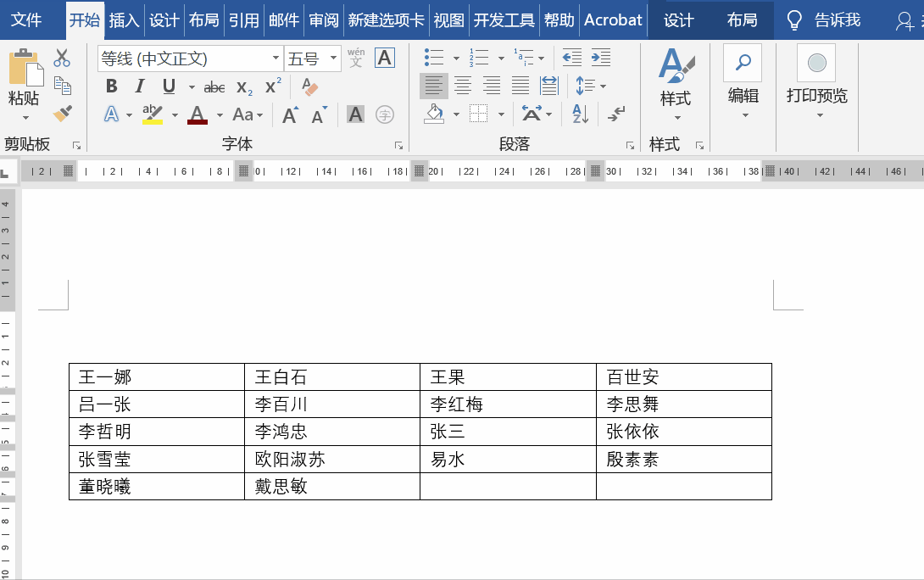Apply strikethrough formatting
924x580 pixels.
click(214, 86)
